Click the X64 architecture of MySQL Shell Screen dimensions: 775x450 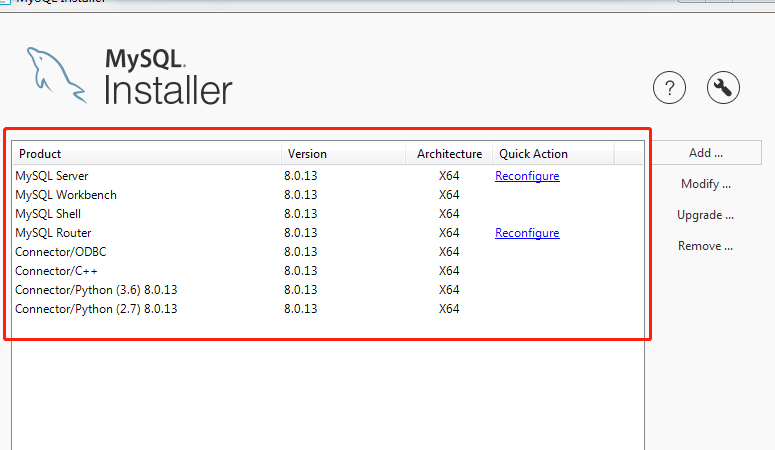[449, 214]
